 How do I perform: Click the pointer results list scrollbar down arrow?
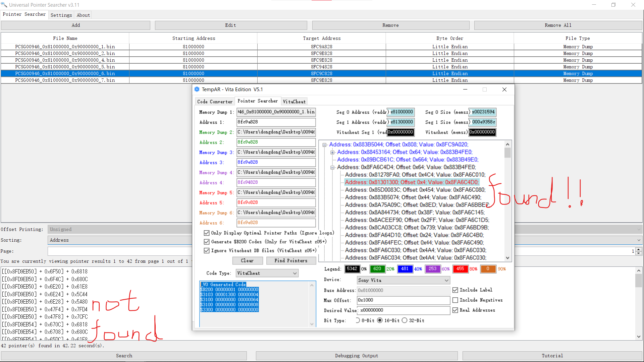coord(639,337)
